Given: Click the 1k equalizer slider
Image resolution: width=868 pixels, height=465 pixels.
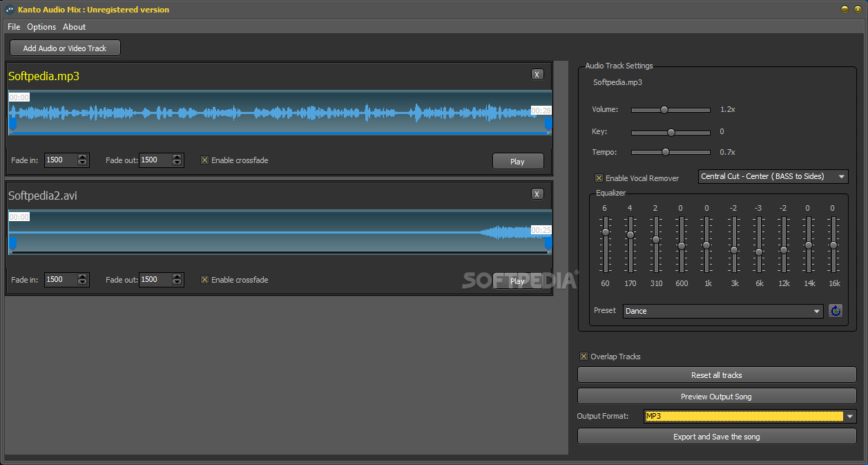Looking at the screenshot, I should pyautogui.click(x=706, y=245).
